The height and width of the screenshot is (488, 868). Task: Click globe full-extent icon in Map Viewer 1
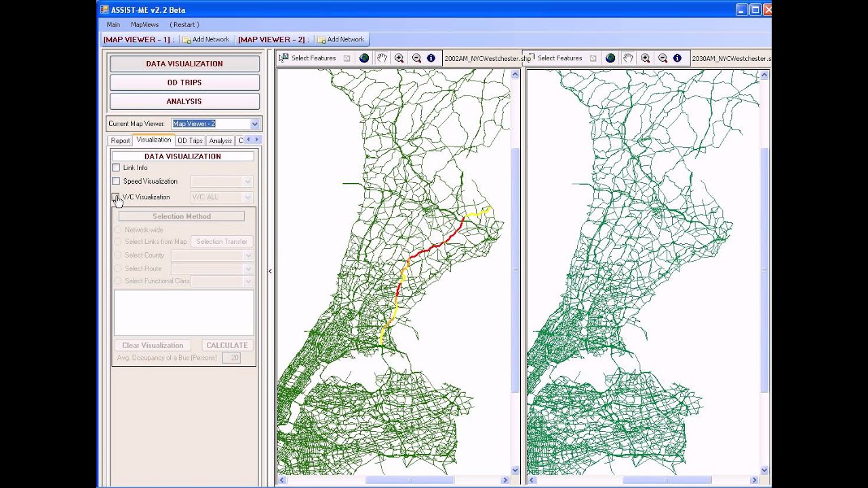364,58
